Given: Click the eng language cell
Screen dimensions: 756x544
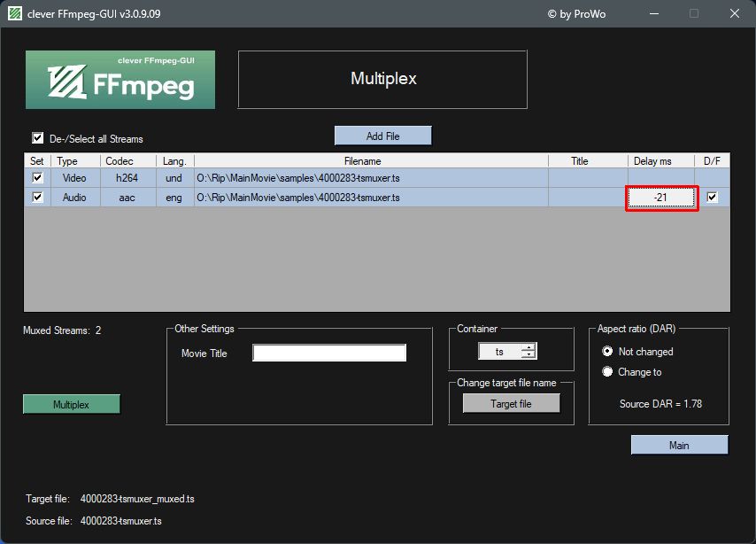Looking at the screenshot, I should coord(175,198).
